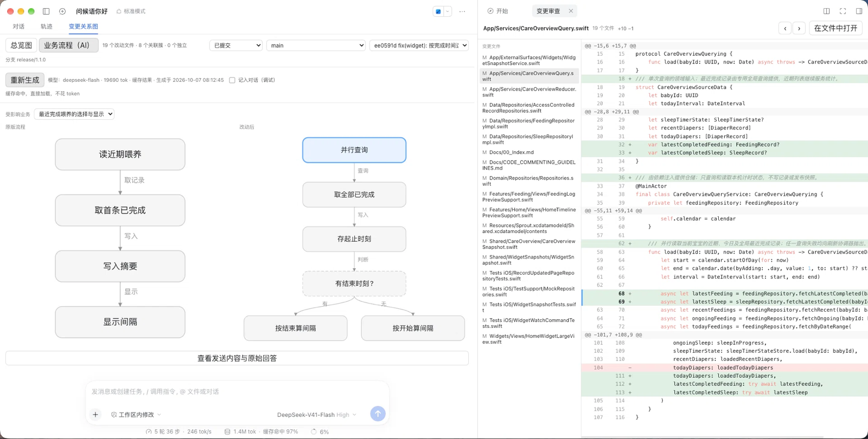868x439 pixels.
Task: Open the 已提交 status dropdown
Action: pos(236,46)
